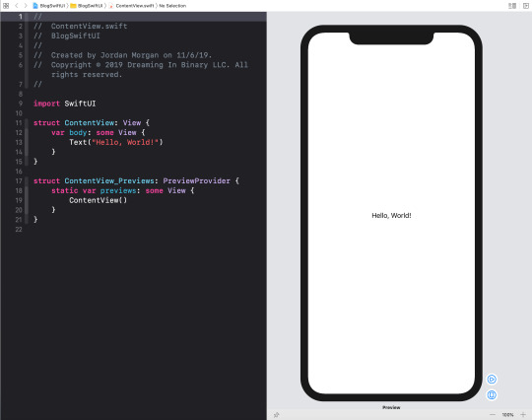Open the No Selection jump bar item
The image size is (532, 420).
172,6
